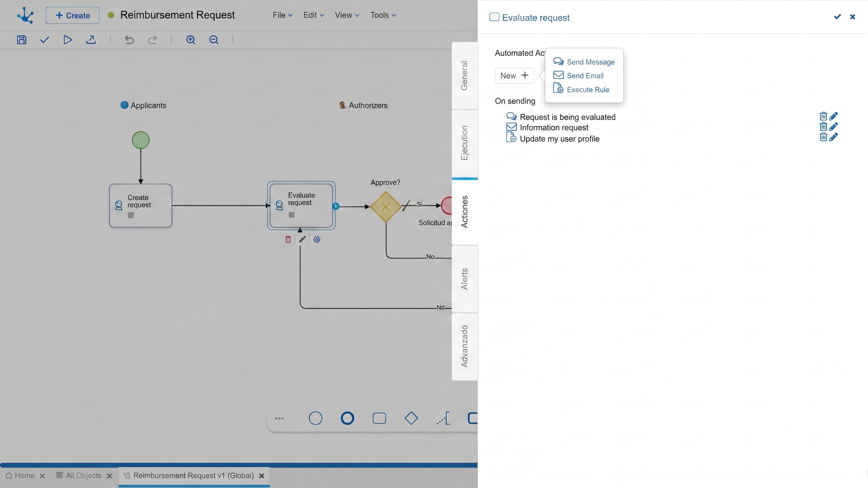Choose Execute Rule from the popup
This screenshot has width=868, height=488.
tap(581, 90)
